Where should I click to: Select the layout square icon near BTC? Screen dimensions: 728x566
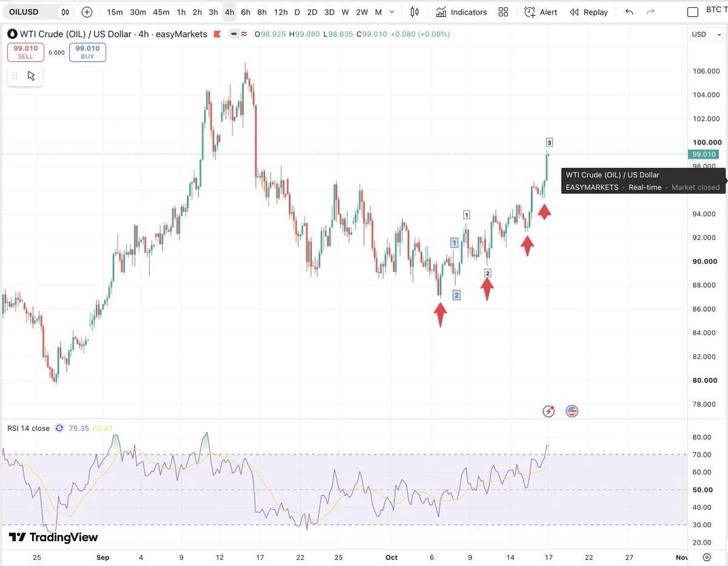(693, 12)
